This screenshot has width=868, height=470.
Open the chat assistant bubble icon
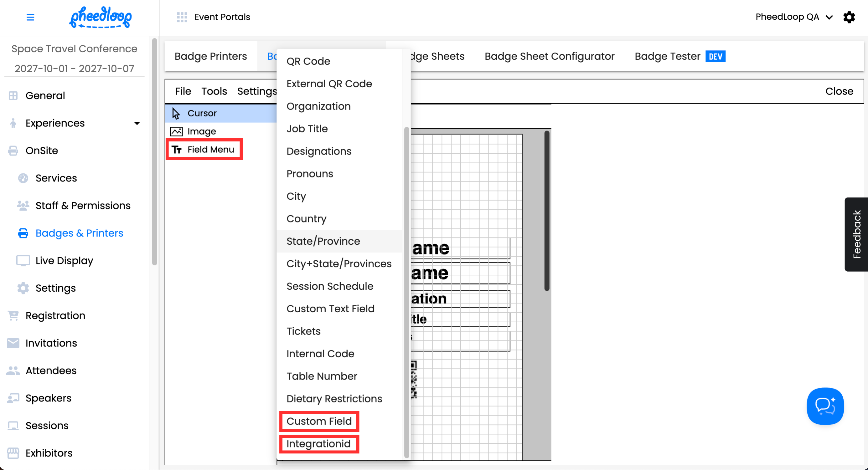pyautogui.click(x=825, y=406)
